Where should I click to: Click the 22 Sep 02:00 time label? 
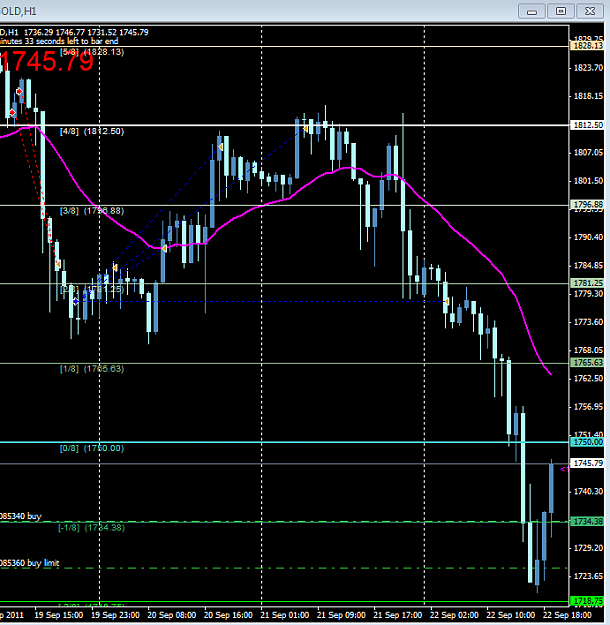pyautogui.click(x=454, y=615)
